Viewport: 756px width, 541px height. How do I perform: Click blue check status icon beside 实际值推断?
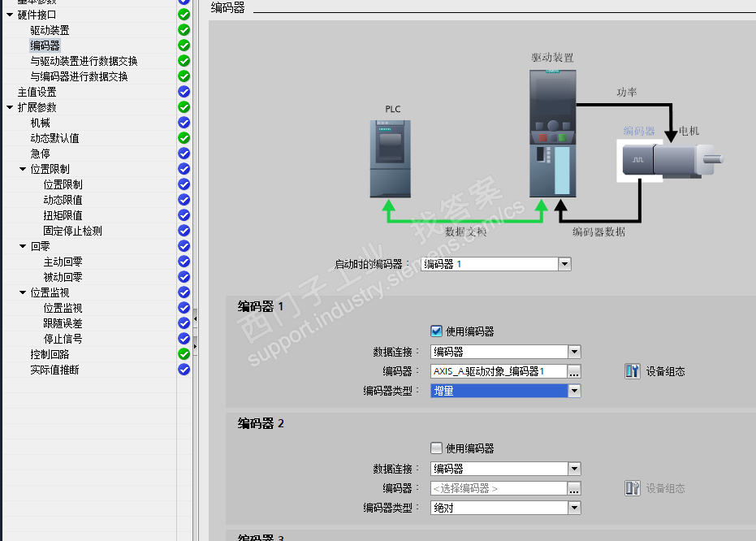point(184,370)
